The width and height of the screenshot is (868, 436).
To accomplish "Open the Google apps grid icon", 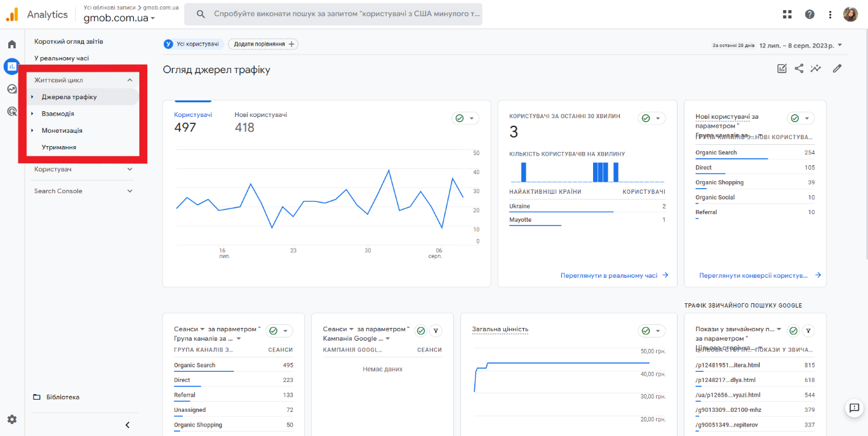I will 787,13.
